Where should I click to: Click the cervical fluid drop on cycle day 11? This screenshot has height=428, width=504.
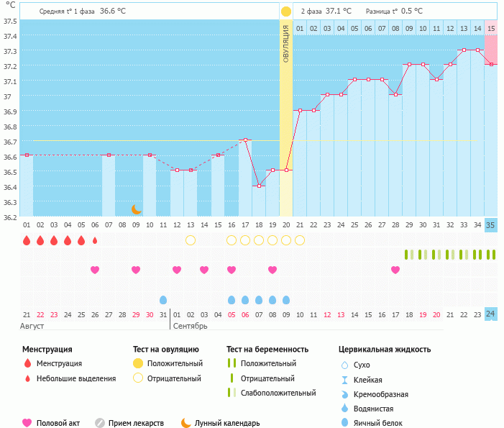pyautogui.click(x=163, y=300)
